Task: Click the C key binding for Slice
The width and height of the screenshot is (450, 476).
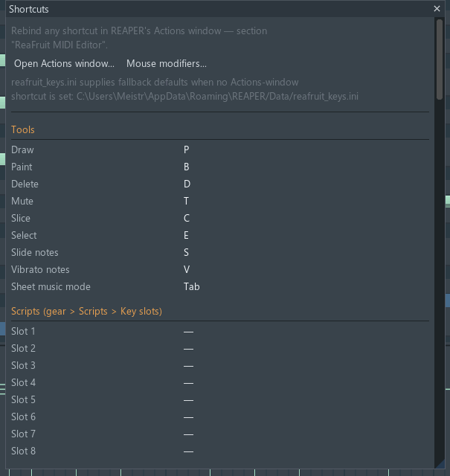Action: pyautogui.click(x=187, y=218)
